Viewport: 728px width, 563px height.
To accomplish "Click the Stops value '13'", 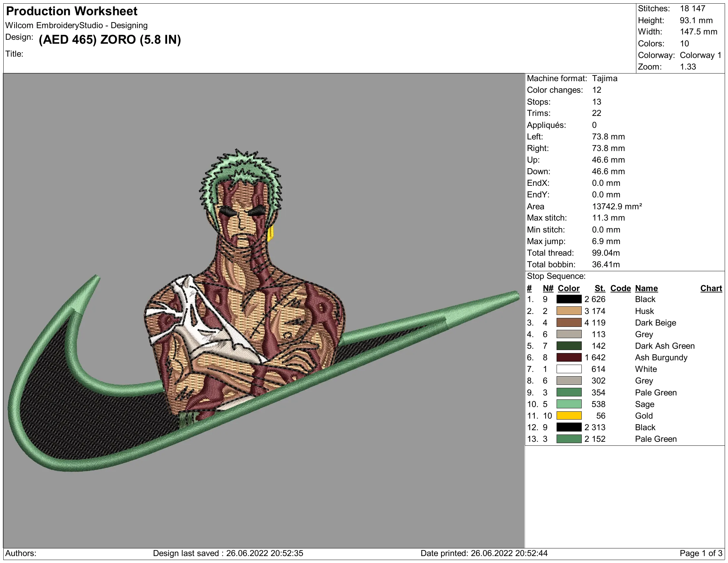I will [x=597, y=102].
